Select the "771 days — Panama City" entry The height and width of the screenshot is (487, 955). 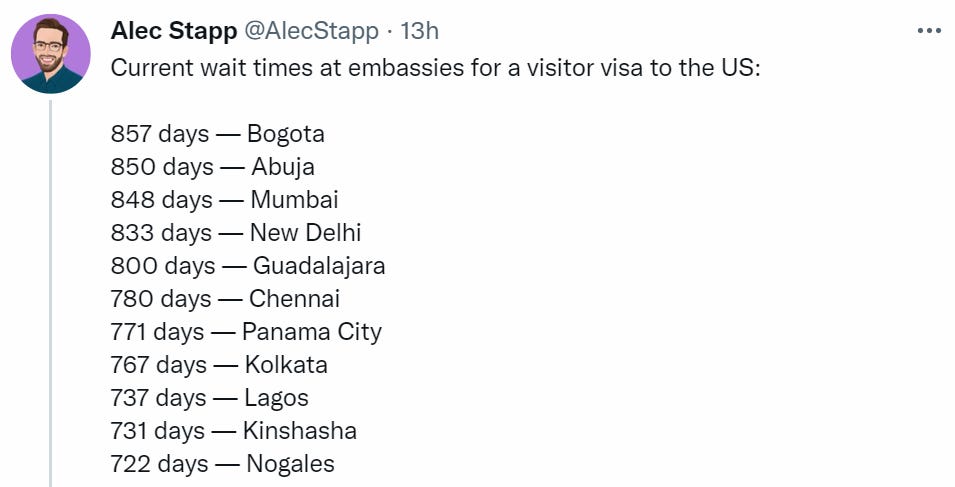(x=246, y=332)
